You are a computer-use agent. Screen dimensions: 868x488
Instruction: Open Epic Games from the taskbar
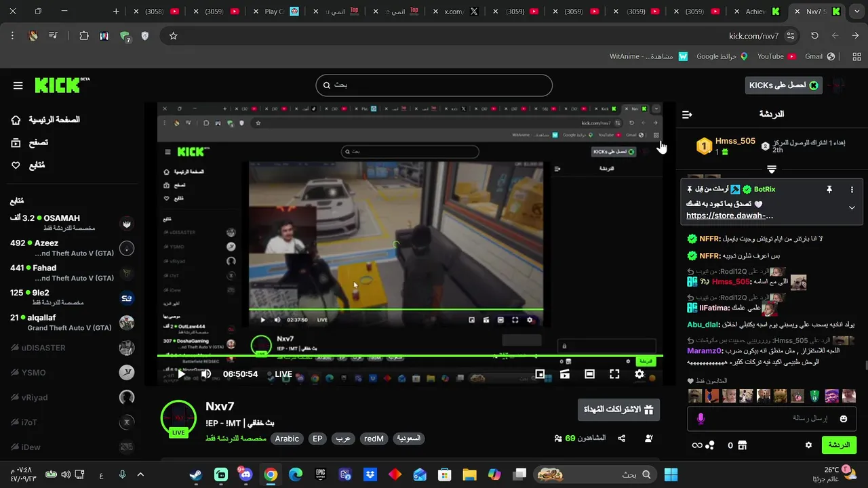[320, 474]
